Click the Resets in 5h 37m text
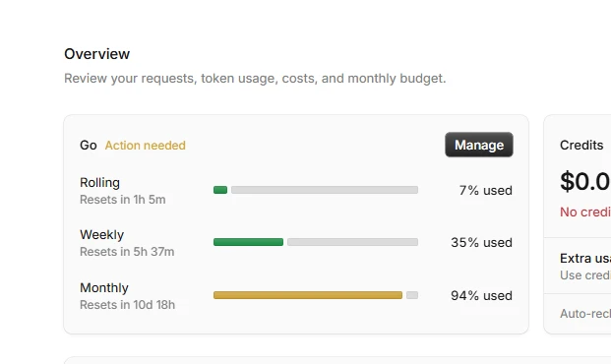The height and width of the screenshot is (364, 611). (127, 252)
